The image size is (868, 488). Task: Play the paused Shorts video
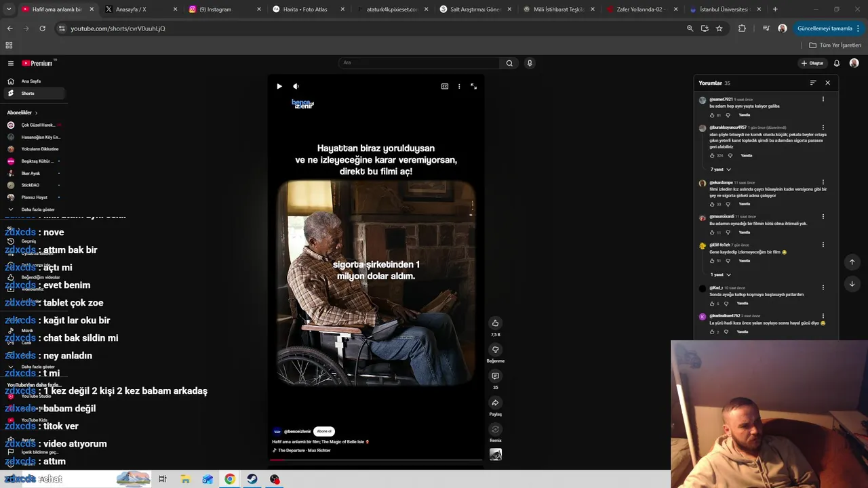279,86
